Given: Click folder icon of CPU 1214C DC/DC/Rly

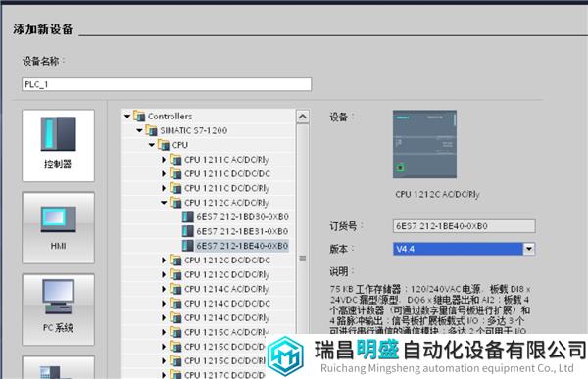Looking at the screenshot, I should (x=175, y=317).
